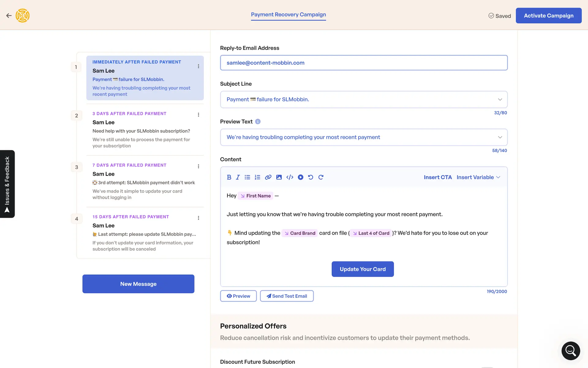
Task: Redo the edit in editor
Action: [x=321, y=177]
